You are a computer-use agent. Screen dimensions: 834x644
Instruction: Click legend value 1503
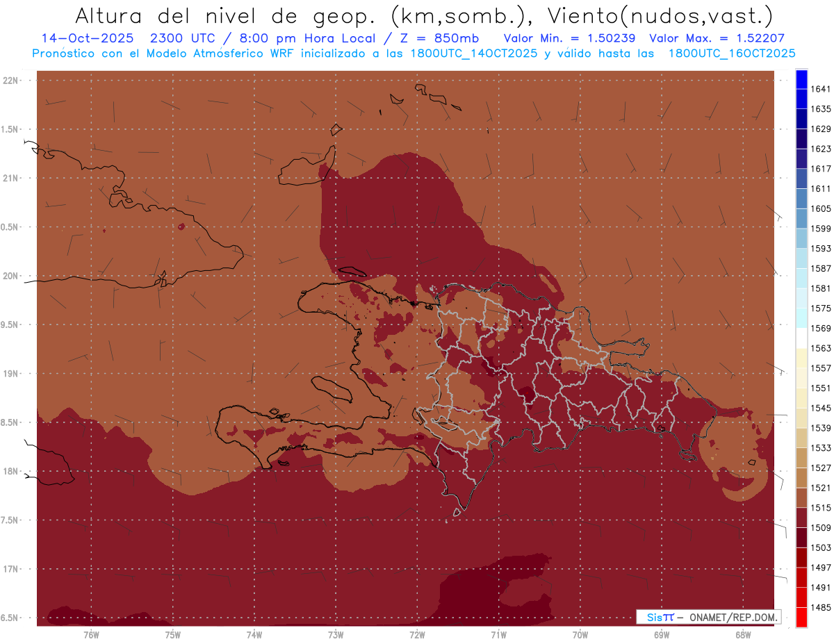[x=821, y=547]
